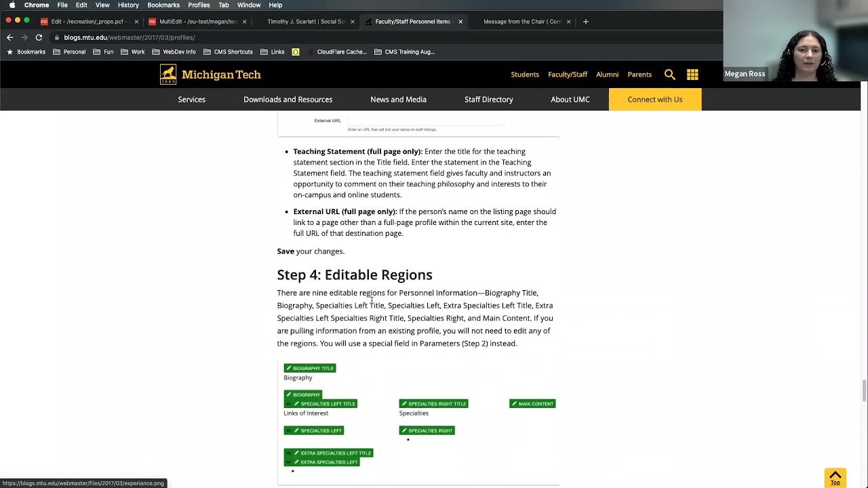Screen dimensions: 868x488
Task: Open the About UMC menu
Action: (570, 100)
